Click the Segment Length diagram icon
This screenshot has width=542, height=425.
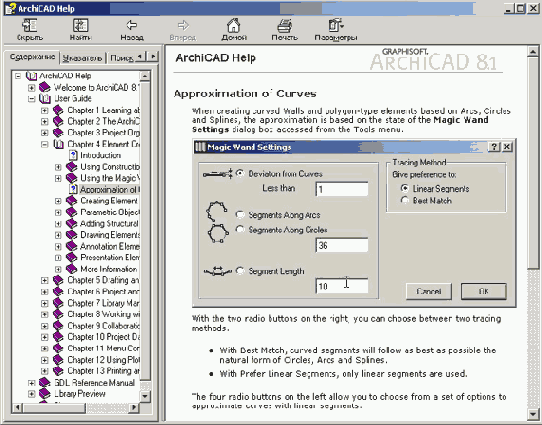218,271
